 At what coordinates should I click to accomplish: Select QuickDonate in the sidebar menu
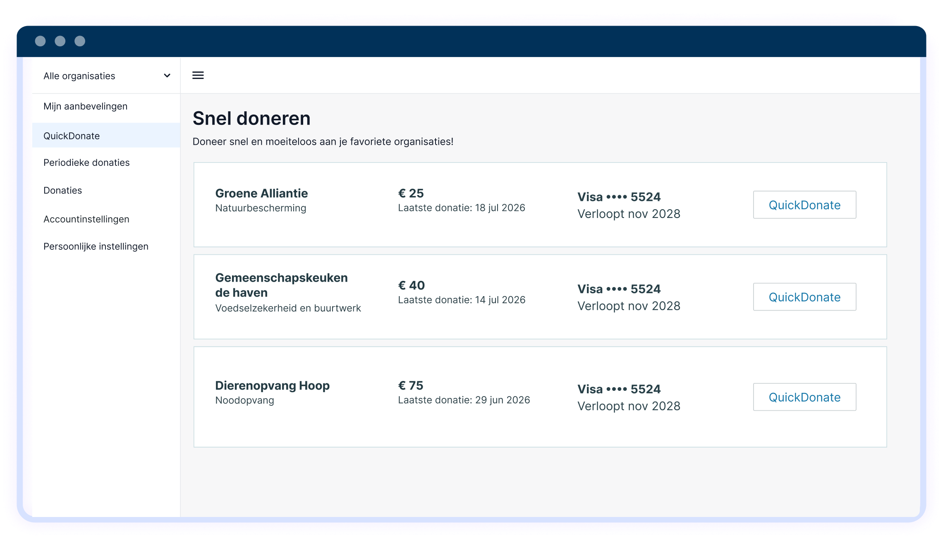(106, 136)
